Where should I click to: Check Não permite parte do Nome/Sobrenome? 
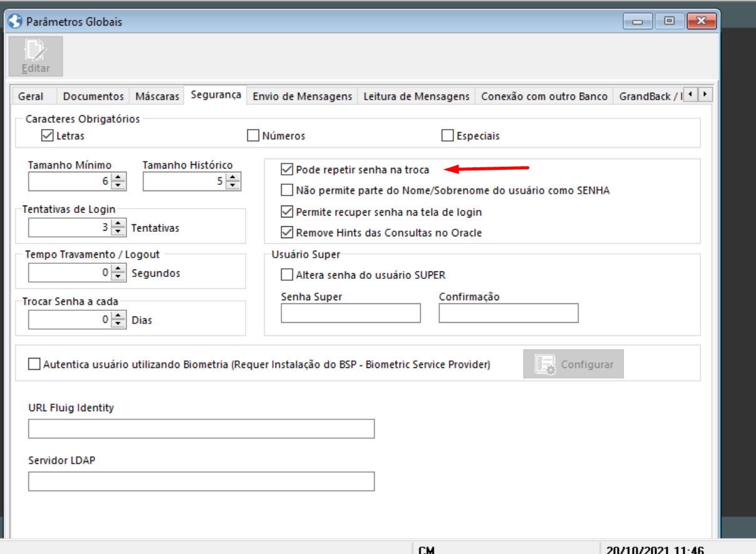tap(287, 190)
